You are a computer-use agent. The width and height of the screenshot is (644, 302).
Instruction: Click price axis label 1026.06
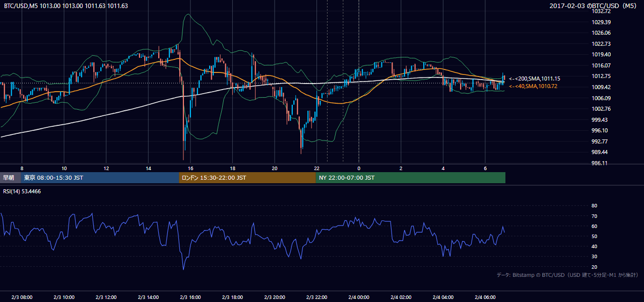[x=601, y=33]
